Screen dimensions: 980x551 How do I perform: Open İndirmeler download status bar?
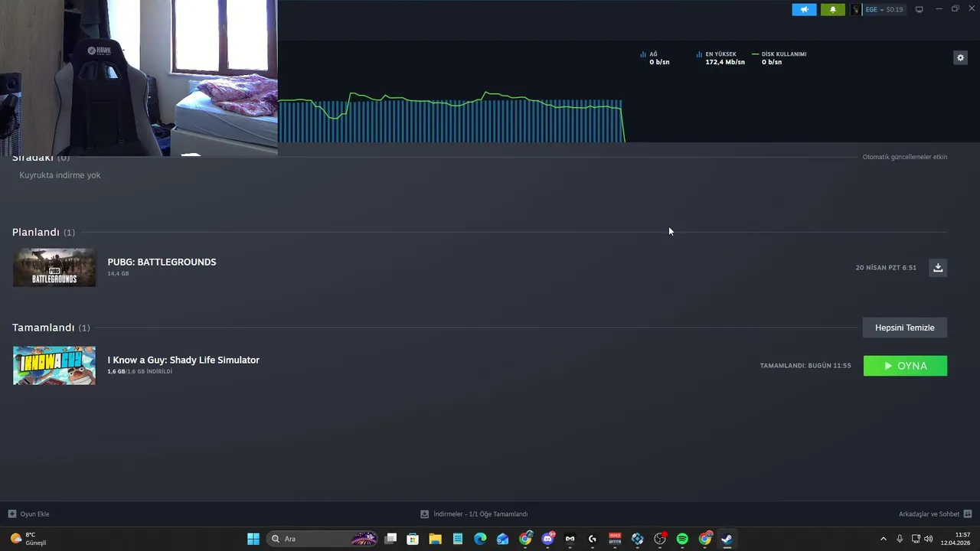pos(474,514)
